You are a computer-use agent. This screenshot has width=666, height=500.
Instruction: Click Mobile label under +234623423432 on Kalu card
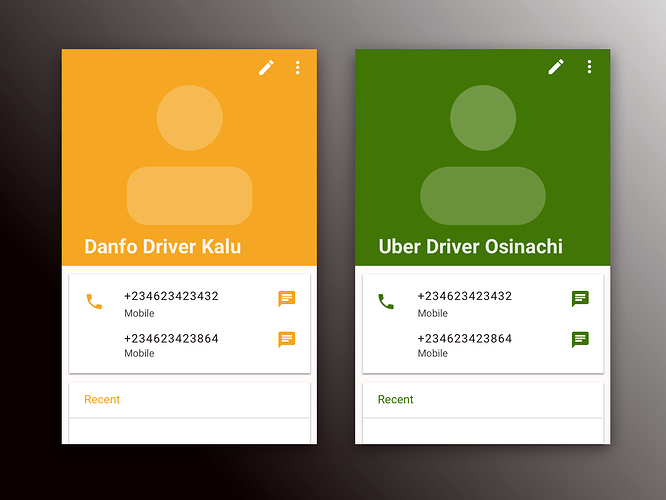click(x=139, y=313)
